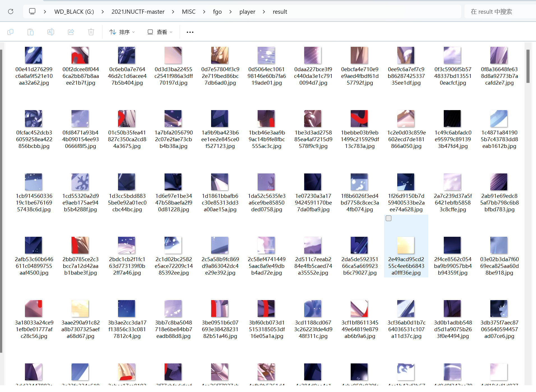Select thumbnail 00f2dcee8f044...ee21b7f.jpg
Image resolution: width=536 pixels, height=392 pixels.
pos(80,55)
